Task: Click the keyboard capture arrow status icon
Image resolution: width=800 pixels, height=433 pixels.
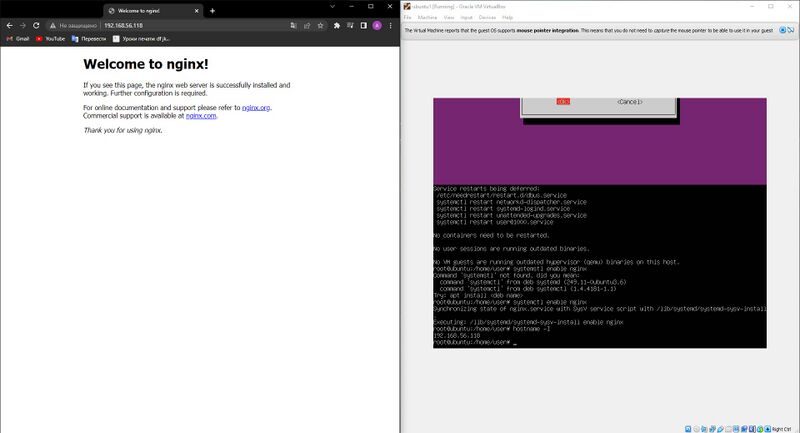Action: [768, 429]
